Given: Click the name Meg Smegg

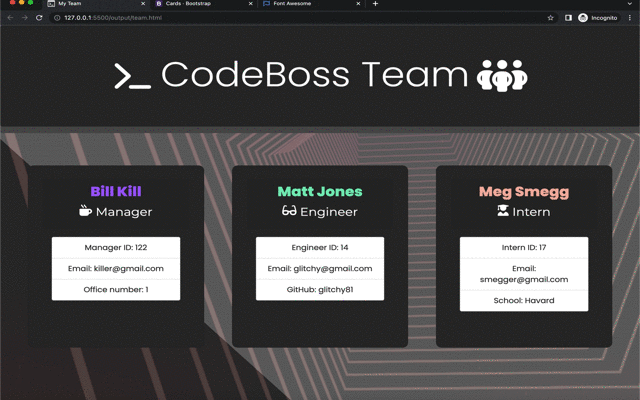Looking at the screenshot, I should click(x=524, y=192).
